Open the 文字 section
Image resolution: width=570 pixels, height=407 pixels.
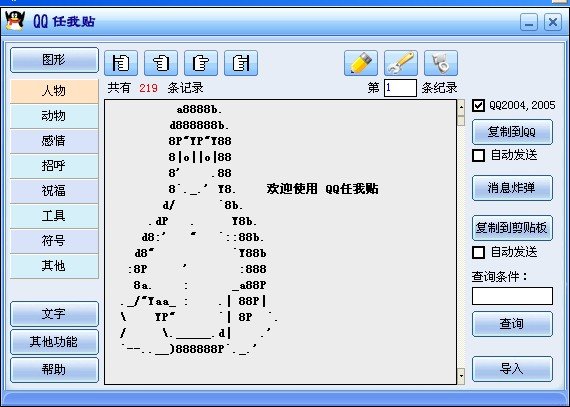(x=55, y=314)
